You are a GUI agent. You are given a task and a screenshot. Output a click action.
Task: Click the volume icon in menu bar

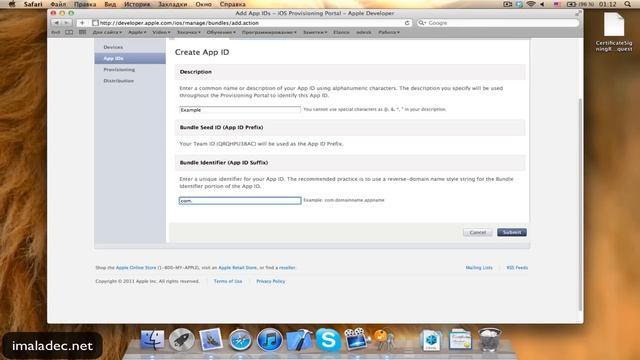pos(542,4)
